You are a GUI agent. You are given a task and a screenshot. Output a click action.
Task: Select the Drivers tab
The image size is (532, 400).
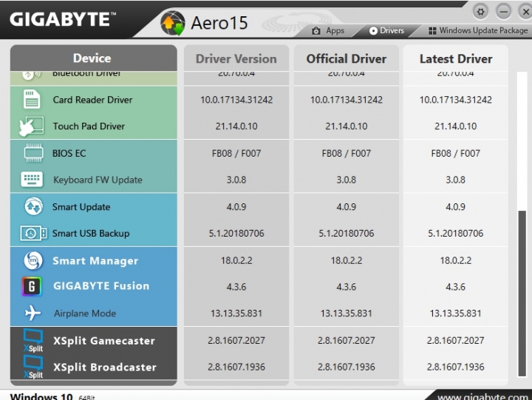click(x=386, y=30)
